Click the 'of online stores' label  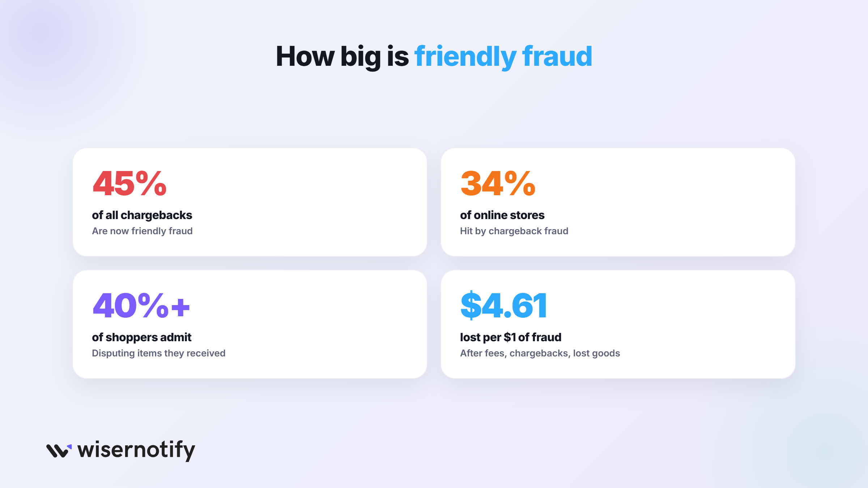pos(502,215)
